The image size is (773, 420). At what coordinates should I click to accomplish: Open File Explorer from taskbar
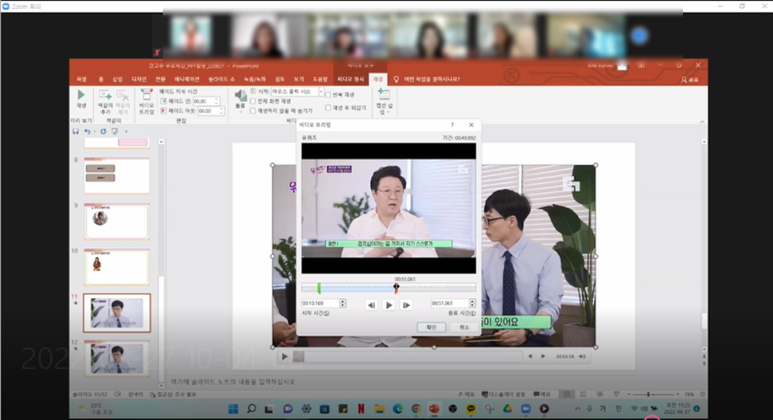[x=379, y=409]
